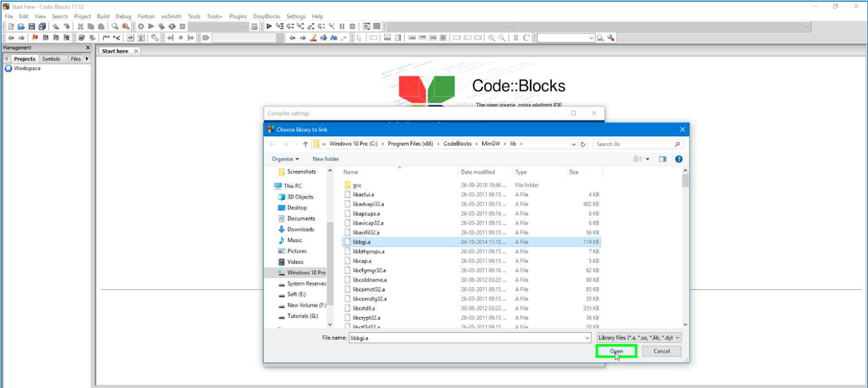Click the Zoom in magnifier icon
The height and width of the screenshot is (388, 868).
(x=492, y=38)
